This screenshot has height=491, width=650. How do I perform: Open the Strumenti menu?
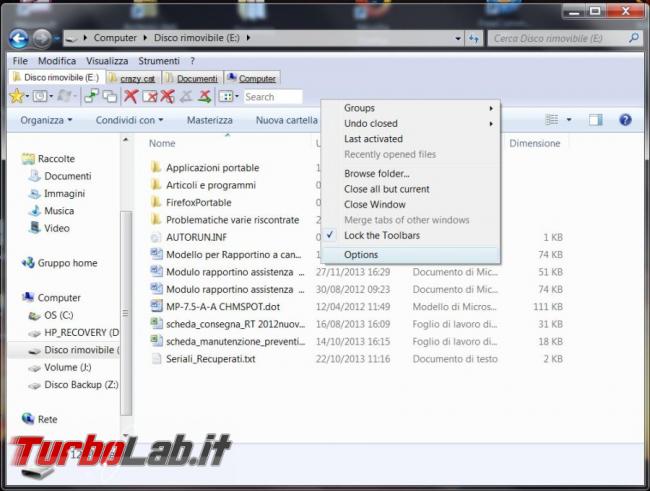[159, 61]
